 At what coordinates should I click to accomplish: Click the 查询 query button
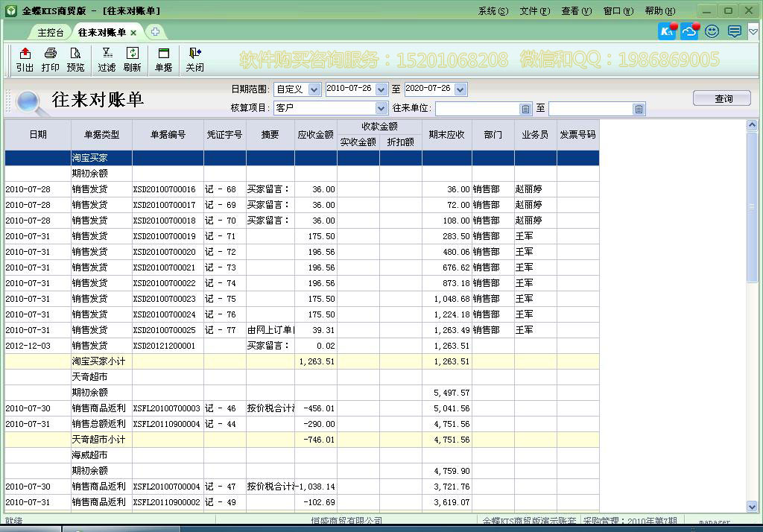723,98
